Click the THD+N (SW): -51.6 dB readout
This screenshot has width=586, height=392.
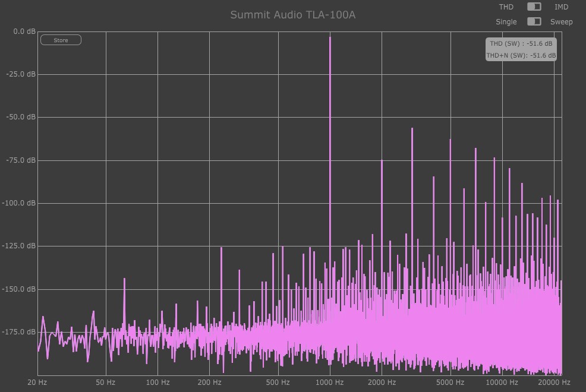tap(521, 55)
